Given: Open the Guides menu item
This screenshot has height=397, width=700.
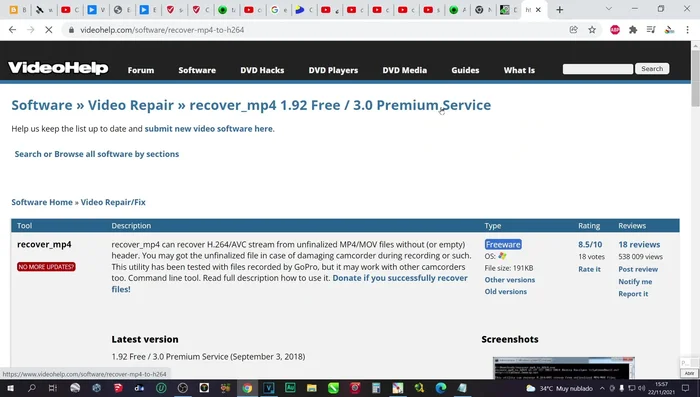Looking at the screenshot, I should tap(465, 70).
